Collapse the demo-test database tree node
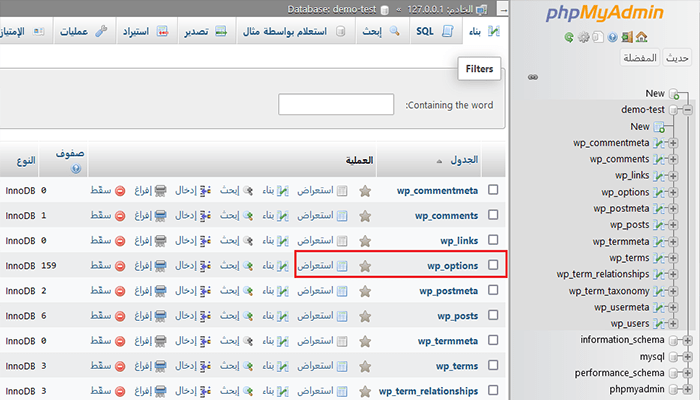 tap(688, 110)
